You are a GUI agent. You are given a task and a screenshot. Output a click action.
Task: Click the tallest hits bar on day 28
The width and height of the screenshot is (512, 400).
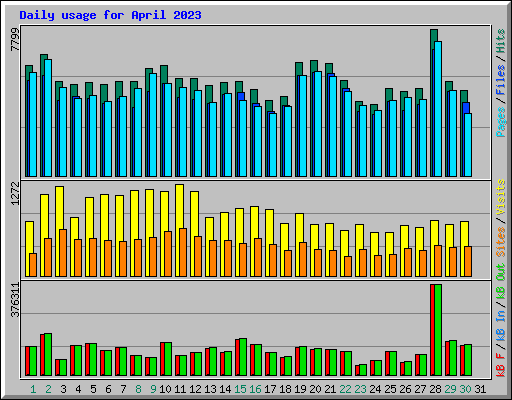pyautogui.click(x=434, y=35)
